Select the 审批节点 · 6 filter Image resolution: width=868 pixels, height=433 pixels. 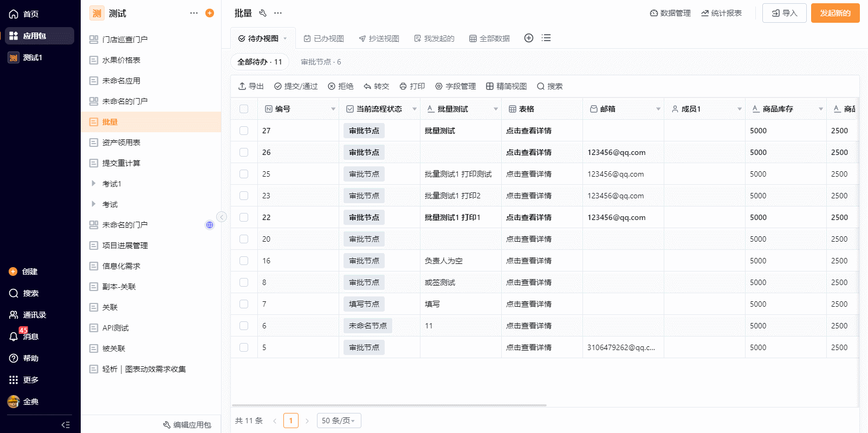[x=321, y=62]
